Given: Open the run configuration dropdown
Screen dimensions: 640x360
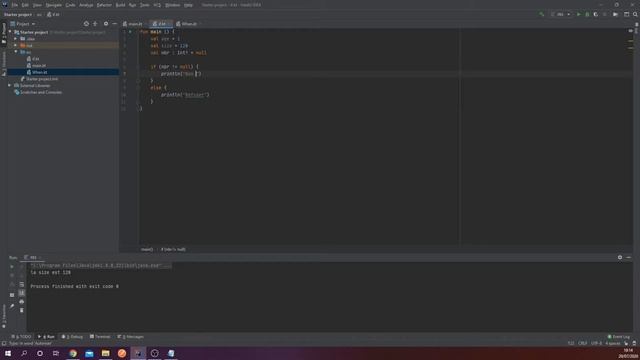Looking at the screenshot, I should point(560,14).
